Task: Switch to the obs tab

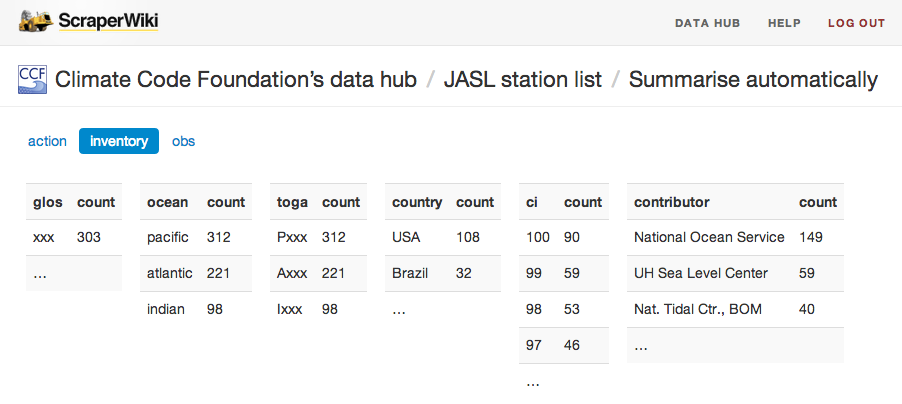Action: point(184,141)
